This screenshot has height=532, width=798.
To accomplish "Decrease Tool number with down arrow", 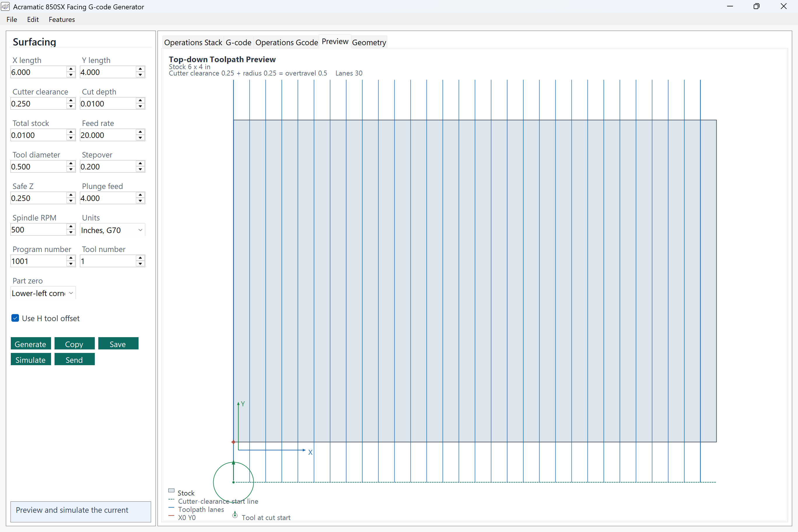I will click(140, 264).
